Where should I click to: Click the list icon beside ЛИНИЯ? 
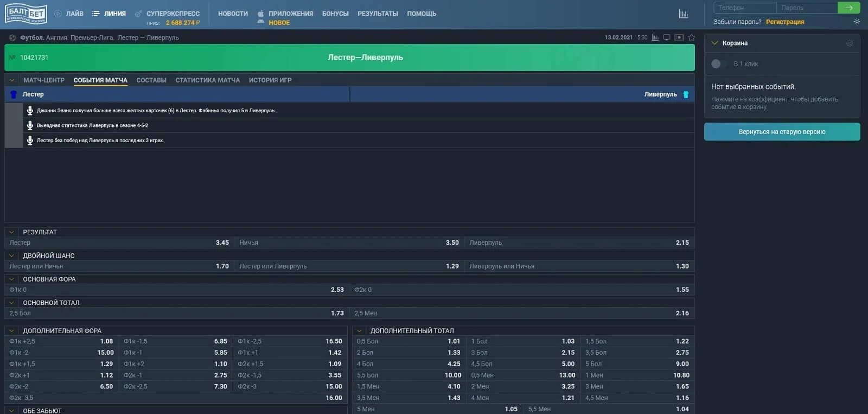pyautogui.click(x=96, y=14)
